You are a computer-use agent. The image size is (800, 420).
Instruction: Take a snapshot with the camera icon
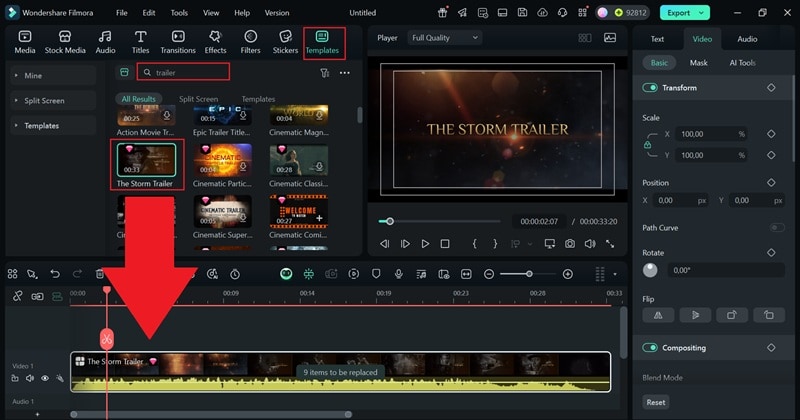tap(569, 244)
